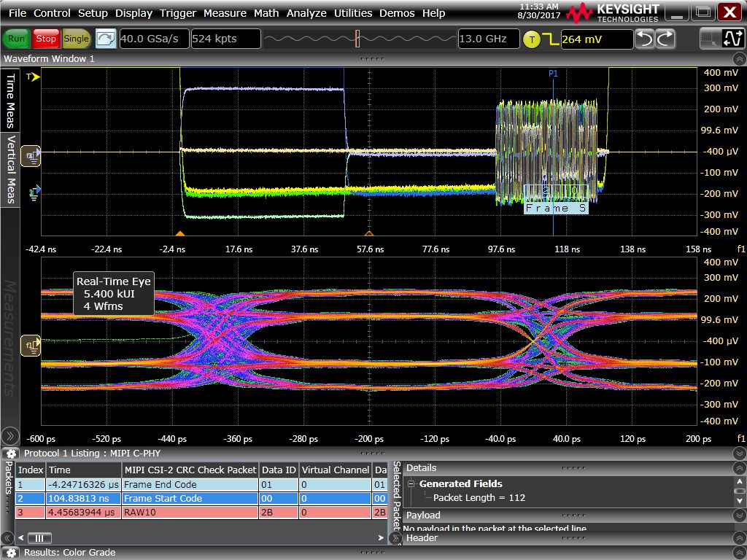Open the Trigger menu

[x=178, y=13]
